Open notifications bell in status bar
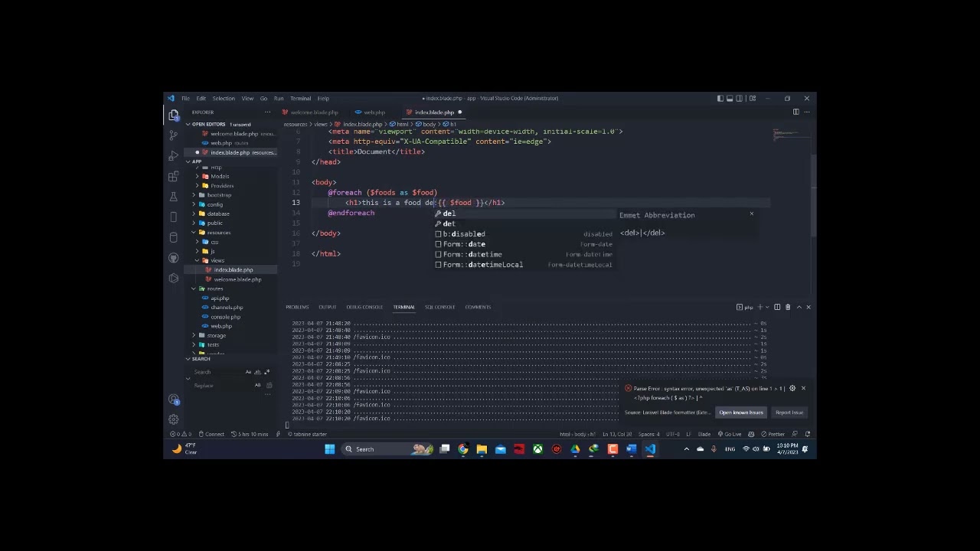Viewport: 980px width, 551px height. [x=807, y=434]
